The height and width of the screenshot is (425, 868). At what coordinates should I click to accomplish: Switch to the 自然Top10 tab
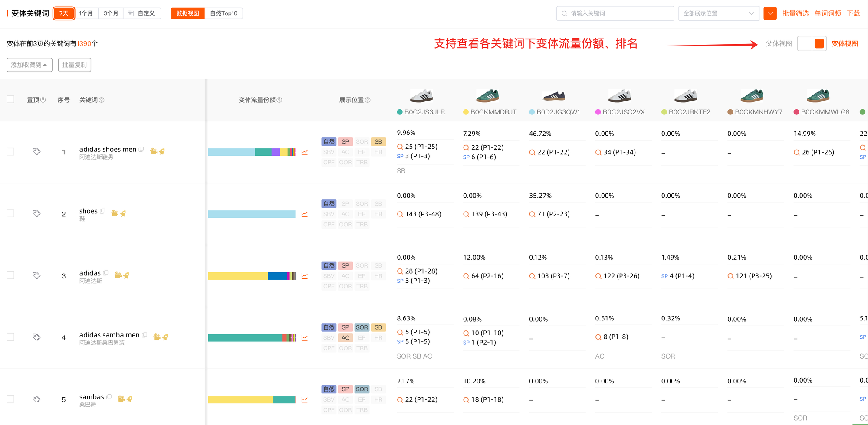[x=224, y=13]
